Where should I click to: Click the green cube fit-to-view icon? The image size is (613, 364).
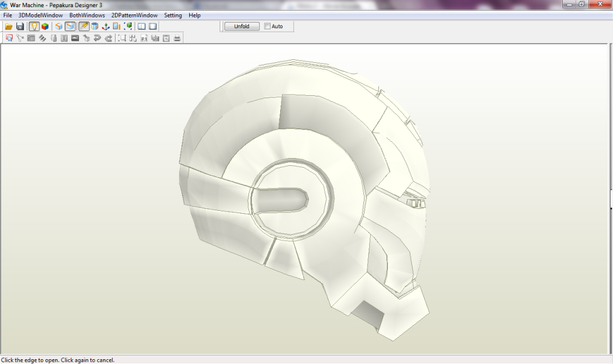pos(128,26)
